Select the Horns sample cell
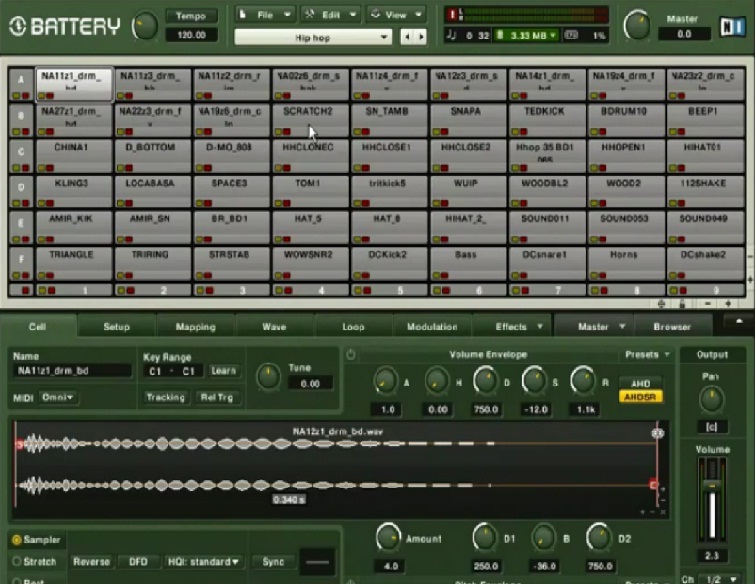This screenshot has height=586, width=756. 626,263
